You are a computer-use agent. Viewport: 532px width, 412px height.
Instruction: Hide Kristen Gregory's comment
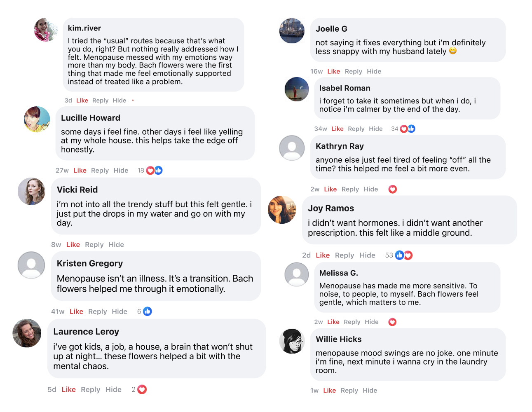[x=120, y=312]
